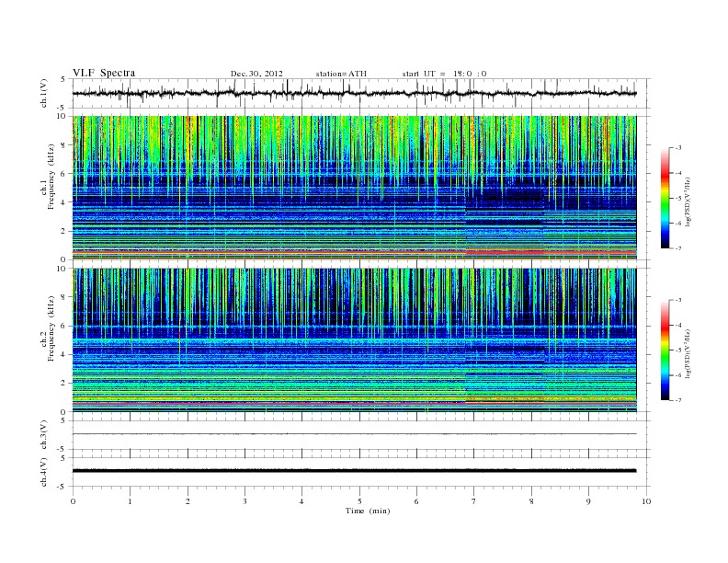The image size is (728, 563).
Task: Select the "start UT = 18: 0 : 0" text
Action: 444,74
